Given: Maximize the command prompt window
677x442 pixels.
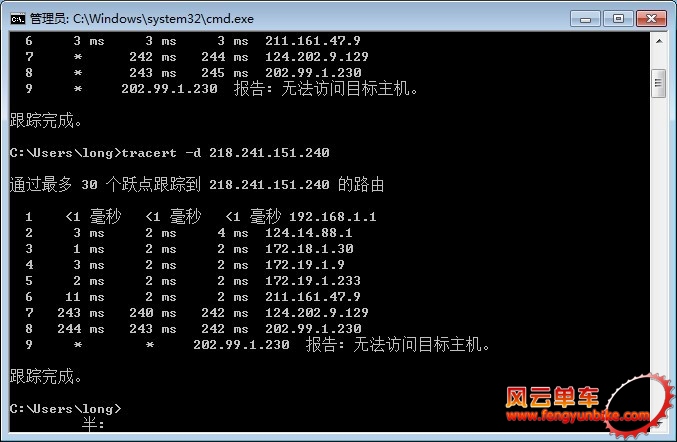Looking at the screenshot, I should tap(618, 19).
